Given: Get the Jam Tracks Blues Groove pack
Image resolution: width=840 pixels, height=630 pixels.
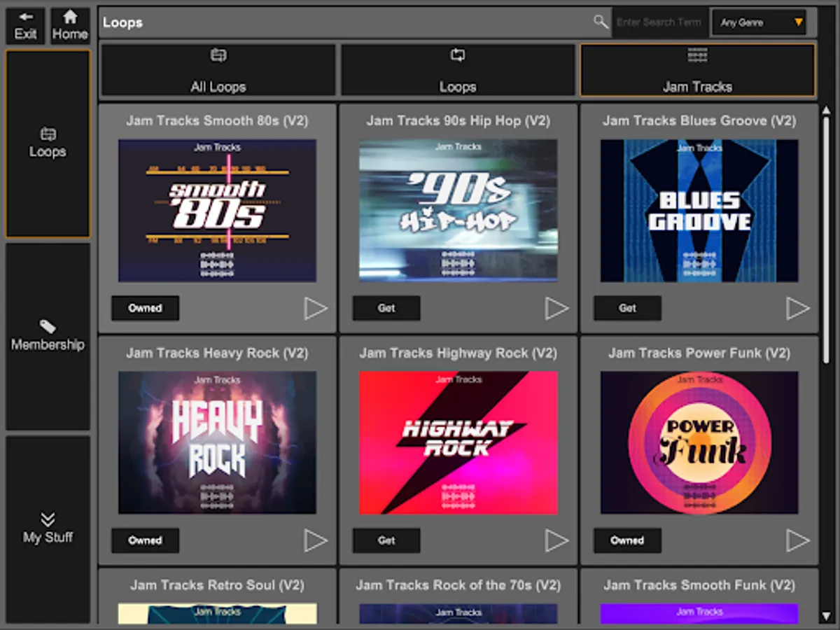Looking at the screenshot, I should (x=628, y=308).
